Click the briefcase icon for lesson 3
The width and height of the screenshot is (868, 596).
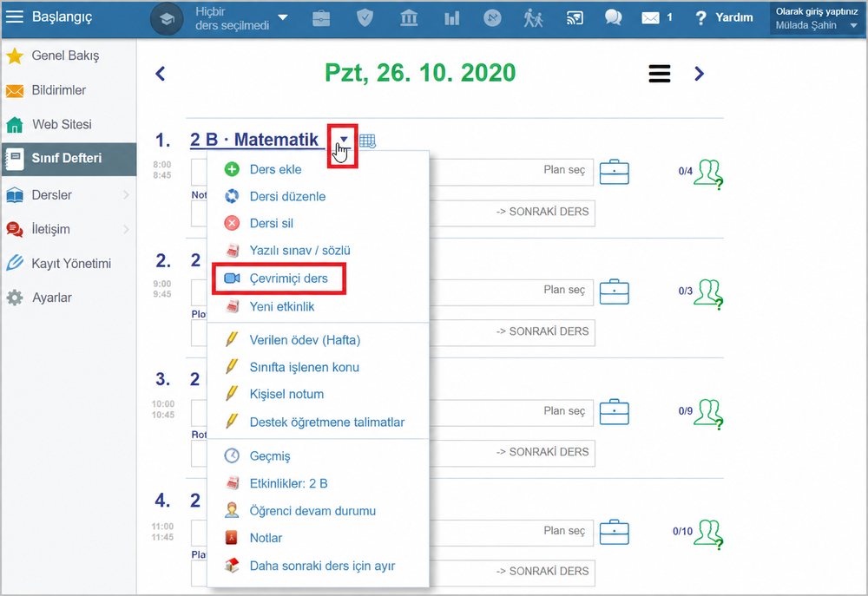point(614,412)
